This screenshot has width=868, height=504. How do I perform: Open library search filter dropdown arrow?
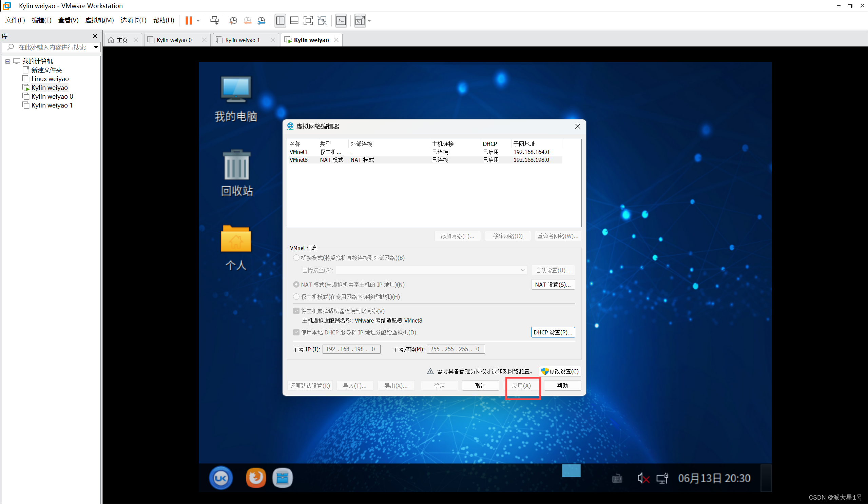(96, 47)
